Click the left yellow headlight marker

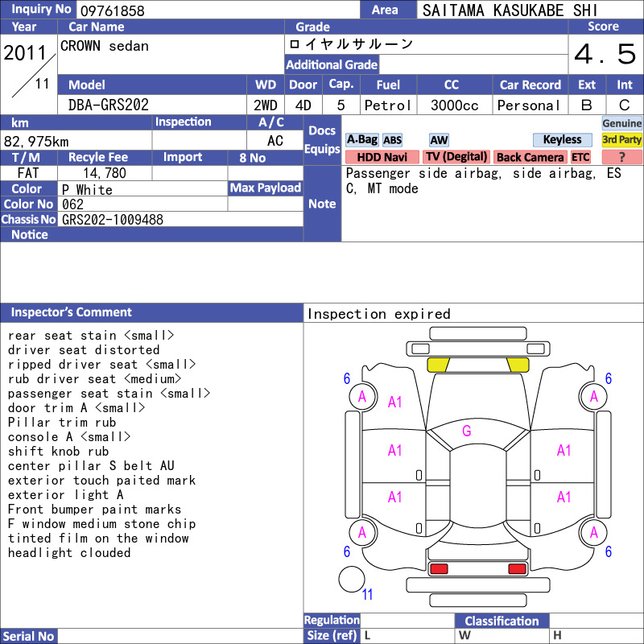point(438,365)
